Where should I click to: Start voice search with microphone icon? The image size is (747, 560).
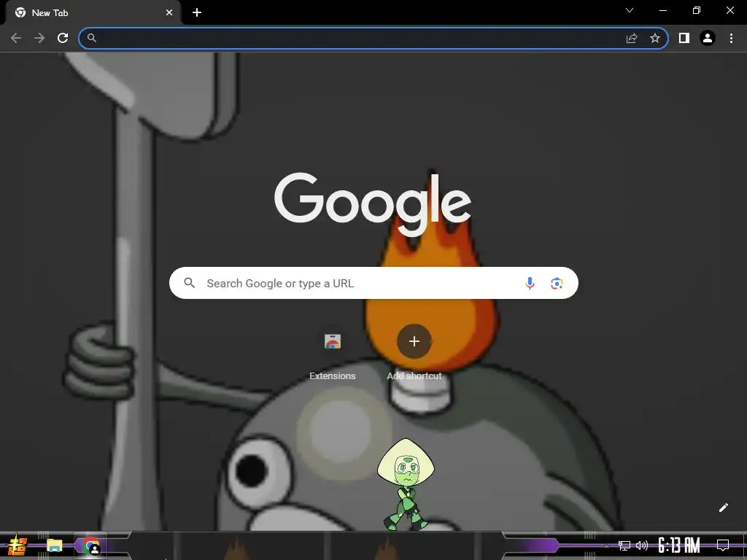530,284
